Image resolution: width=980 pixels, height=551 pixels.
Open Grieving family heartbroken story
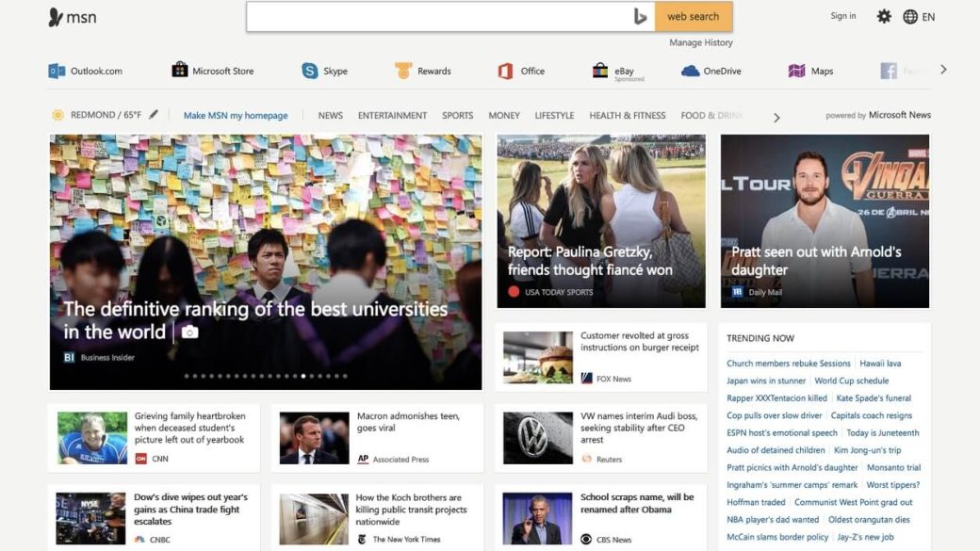click(x=154, y=438)
